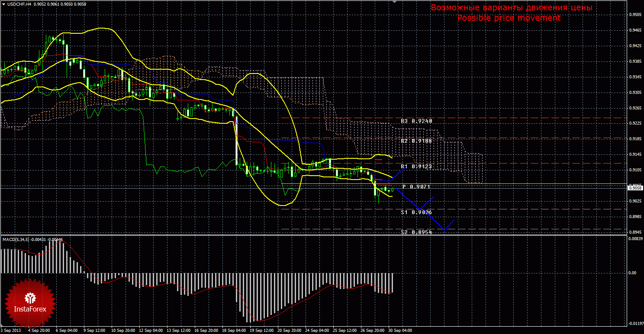
Task: Click the S1 0.9006 support label
Action: (416, 212)
